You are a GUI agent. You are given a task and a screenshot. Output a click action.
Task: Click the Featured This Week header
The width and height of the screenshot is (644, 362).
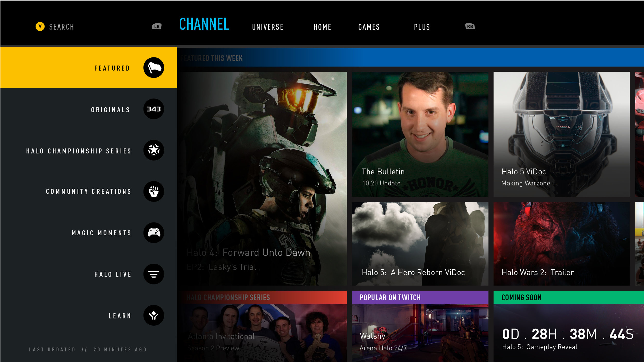(x=411, y=58)
